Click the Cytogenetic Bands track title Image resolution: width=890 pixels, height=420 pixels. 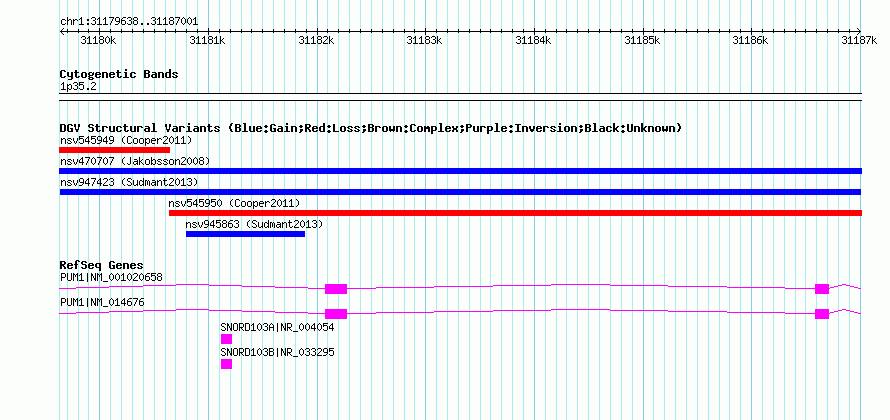click(119, 74)
